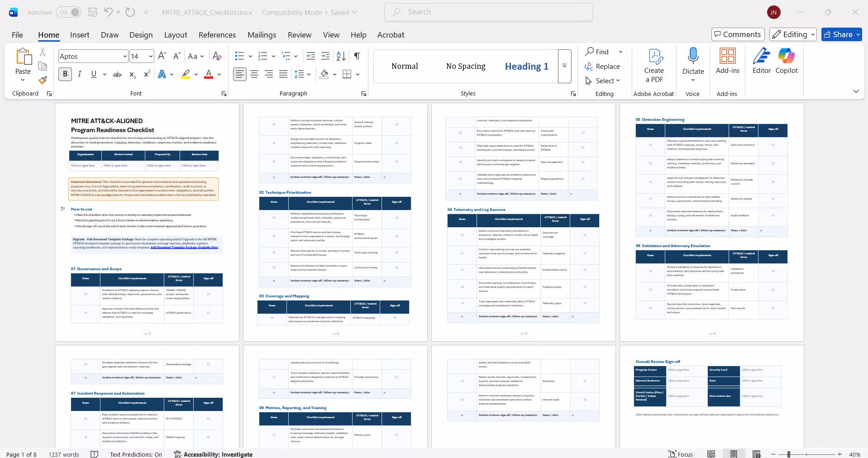Image resolution: width=868 pixels, height=458 pixels.
Task: Apply yellow text highlight color
Action: [186, 74]
